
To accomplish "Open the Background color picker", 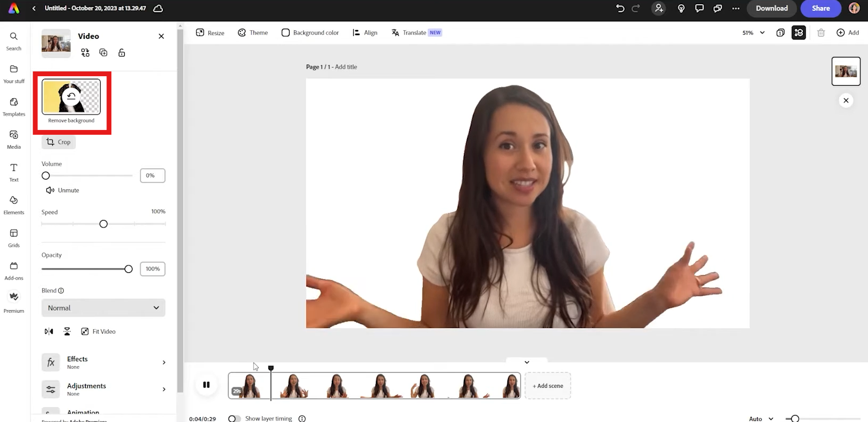I will (310, 33).
